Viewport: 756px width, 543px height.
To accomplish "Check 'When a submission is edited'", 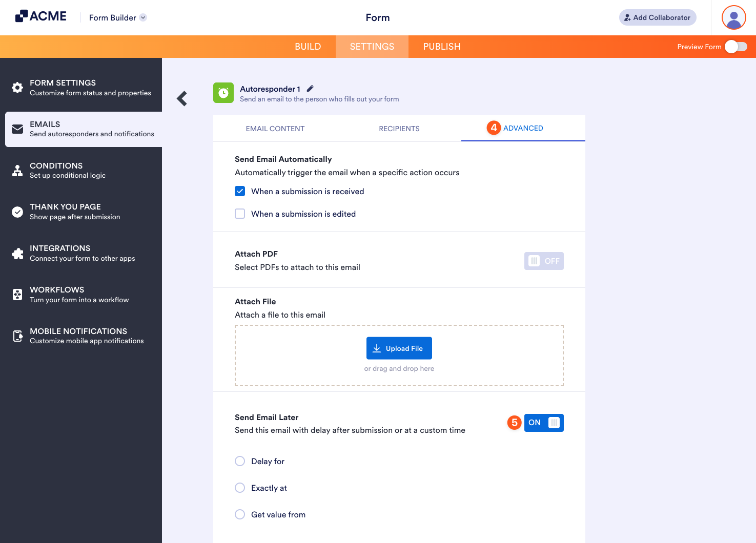I will 240,214.
